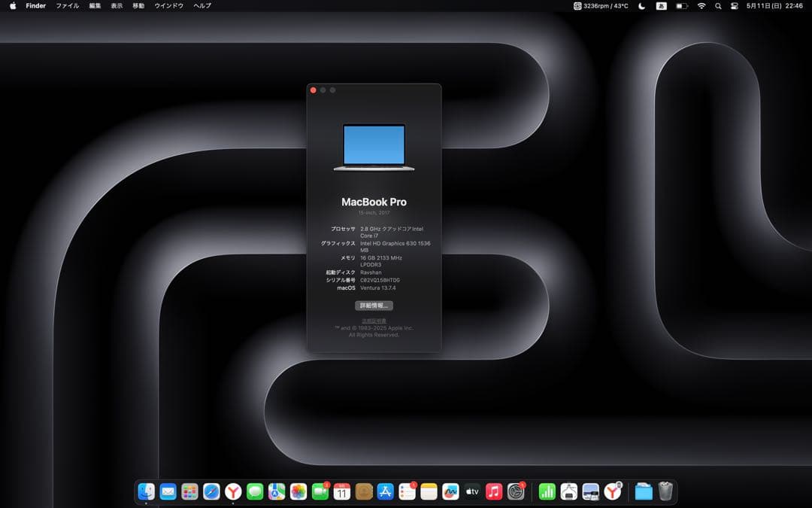The height and width of the screenshot is (508, 812).
Task: Toggle Do Not Disturb moon icon
Action: click(x=641, y=6)
